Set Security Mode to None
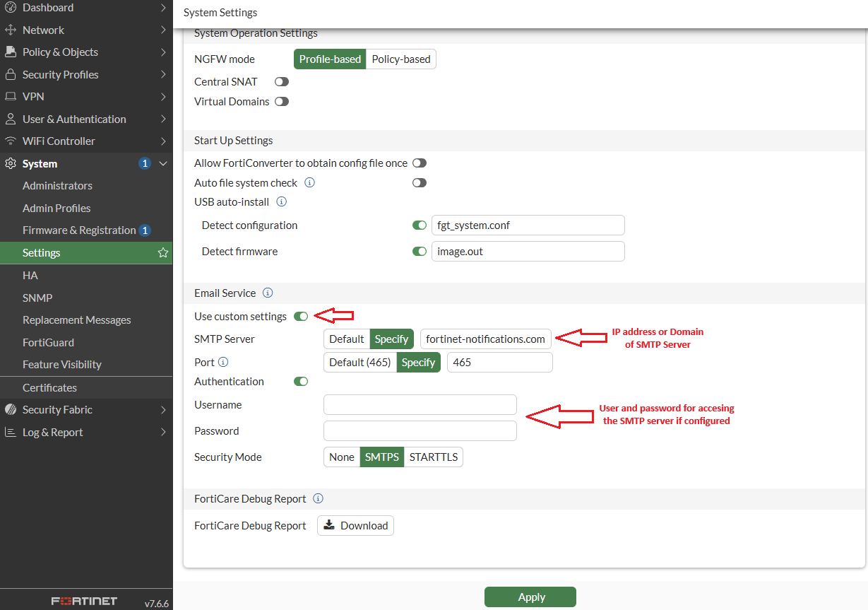The image size is (868, 610). [342, 457]
